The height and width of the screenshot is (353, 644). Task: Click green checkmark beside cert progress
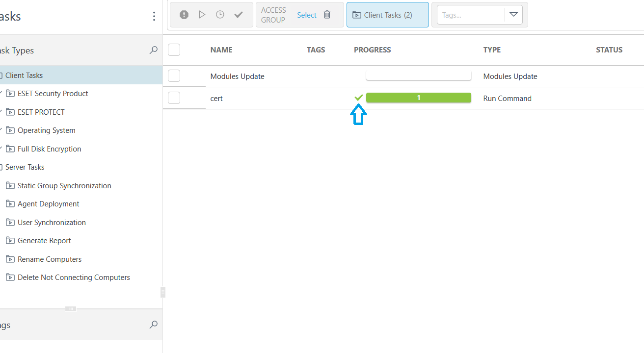tap(359, 98)
